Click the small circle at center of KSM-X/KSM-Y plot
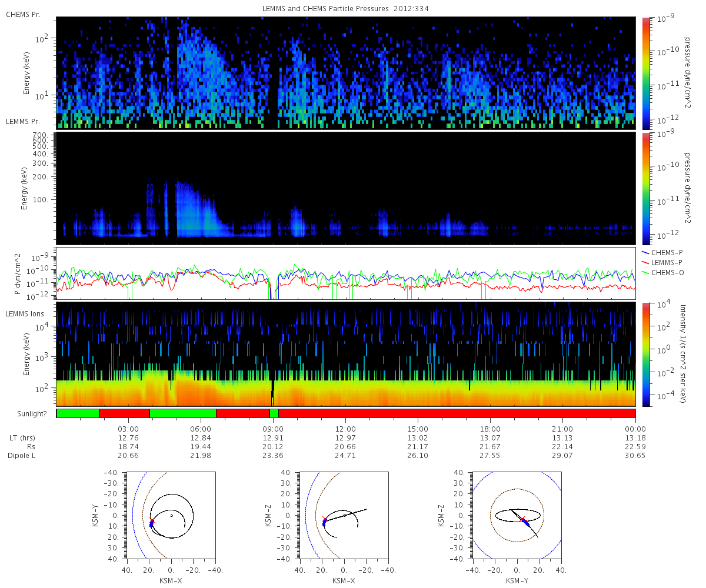 point(171,516)
